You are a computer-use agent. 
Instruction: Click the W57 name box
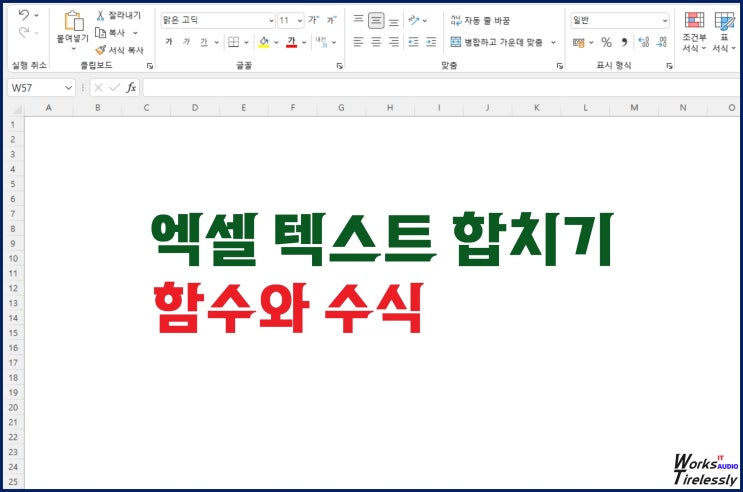35,88
